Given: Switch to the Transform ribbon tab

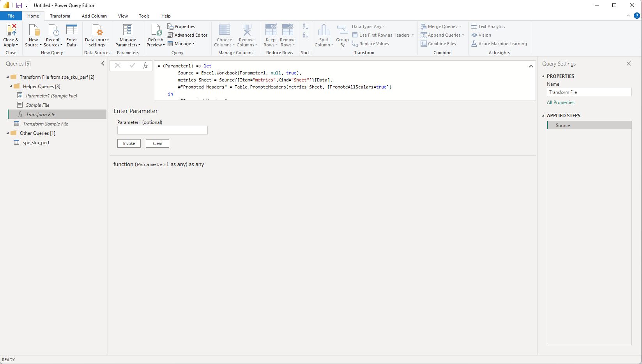Looking at the screenshot, I should coord(60,16).
